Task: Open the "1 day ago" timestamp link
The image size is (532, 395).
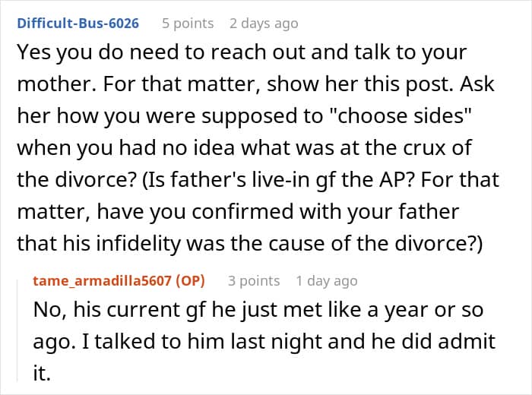Action: point(326,280)
